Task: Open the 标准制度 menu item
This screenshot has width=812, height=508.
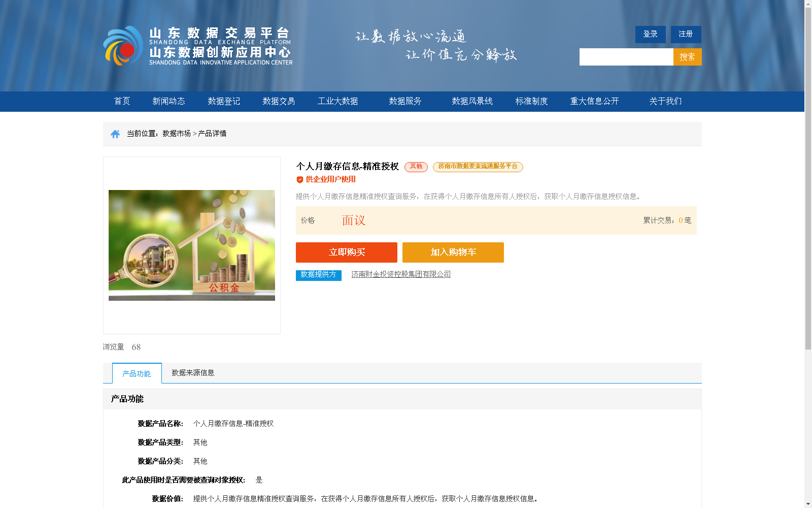Action: [x=531, y=101]
